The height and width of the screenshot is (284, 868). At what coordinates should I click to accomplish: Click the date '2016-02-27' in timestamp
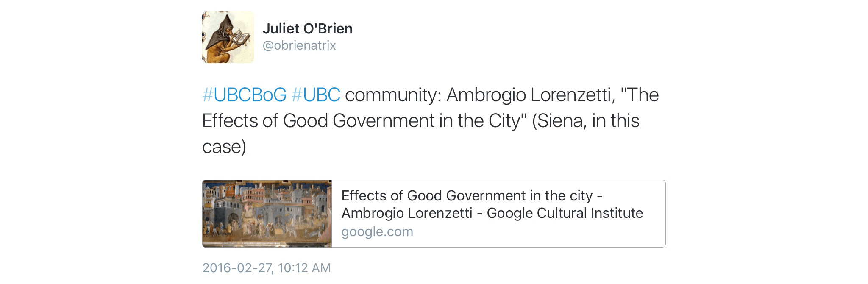[x=238, y=268]
